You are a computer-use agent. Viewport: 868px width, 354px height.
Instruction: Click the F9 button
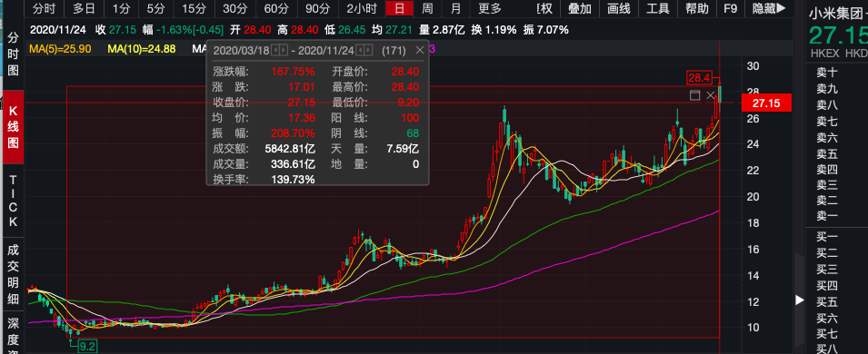(731, 8)
